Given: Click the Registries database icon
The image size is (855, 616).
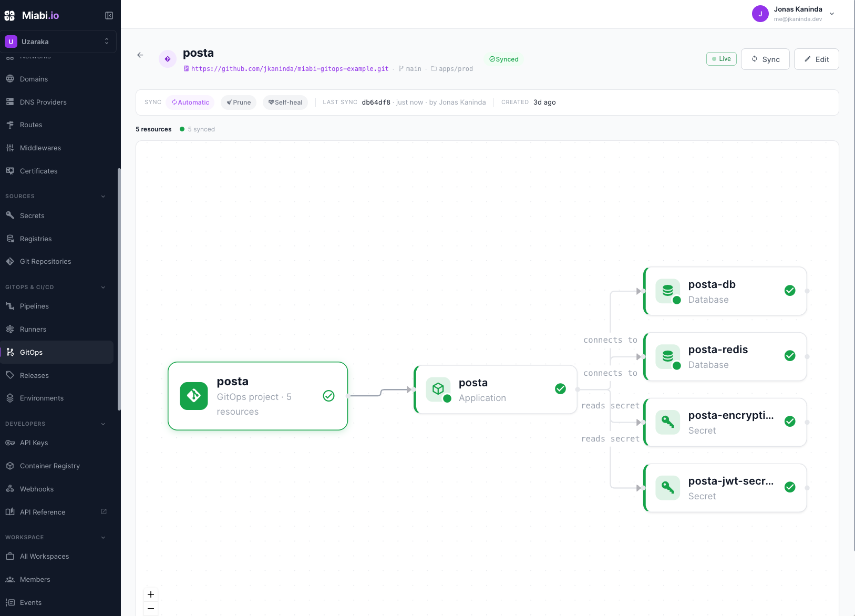Looking at the screenshot, I should [10, 239].
